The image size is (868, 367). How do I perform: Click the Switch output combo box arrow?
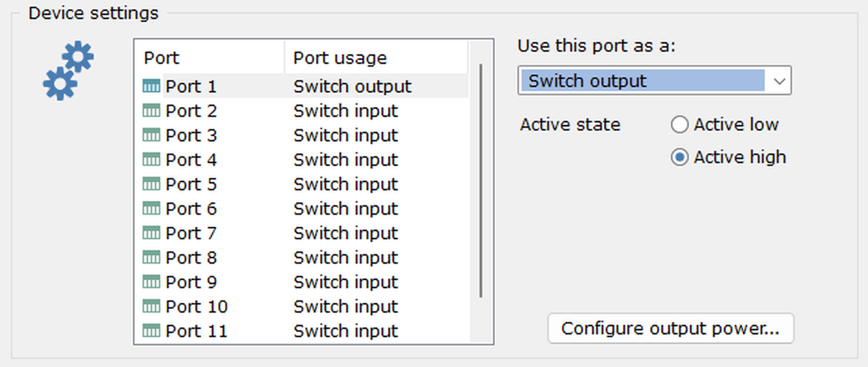coord(780,82)
